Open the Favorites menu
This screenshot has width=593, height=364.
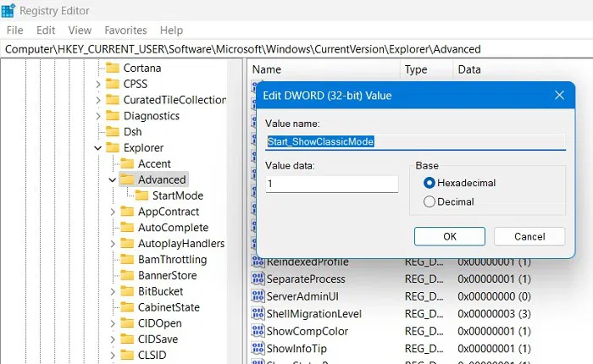click(x=125, y=30)
